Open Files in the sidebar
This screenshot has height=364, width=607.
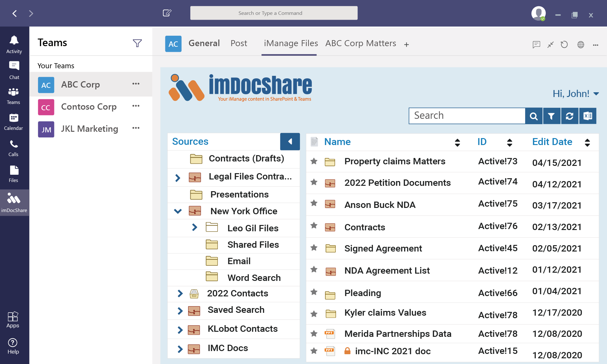14,174
